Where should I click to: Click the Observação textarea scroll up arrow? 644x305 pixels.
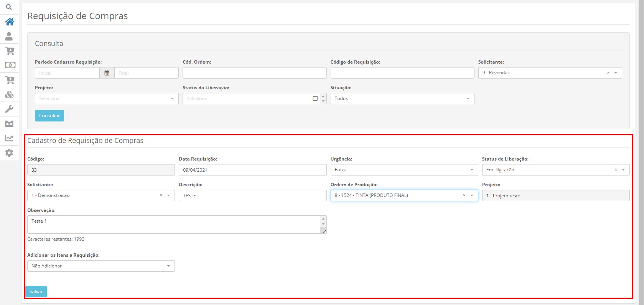pyautogui.click(x=323, y=219)
